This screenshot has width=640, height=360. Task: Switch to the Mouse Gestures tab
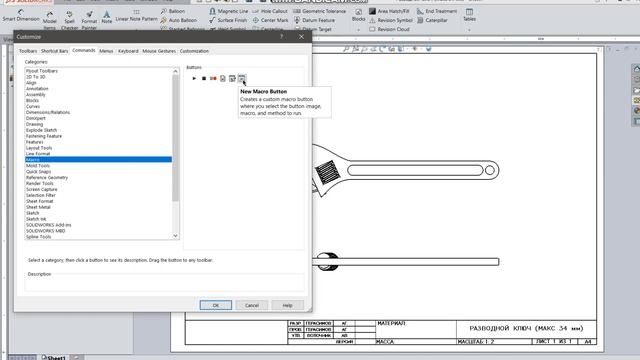[159, 51]
